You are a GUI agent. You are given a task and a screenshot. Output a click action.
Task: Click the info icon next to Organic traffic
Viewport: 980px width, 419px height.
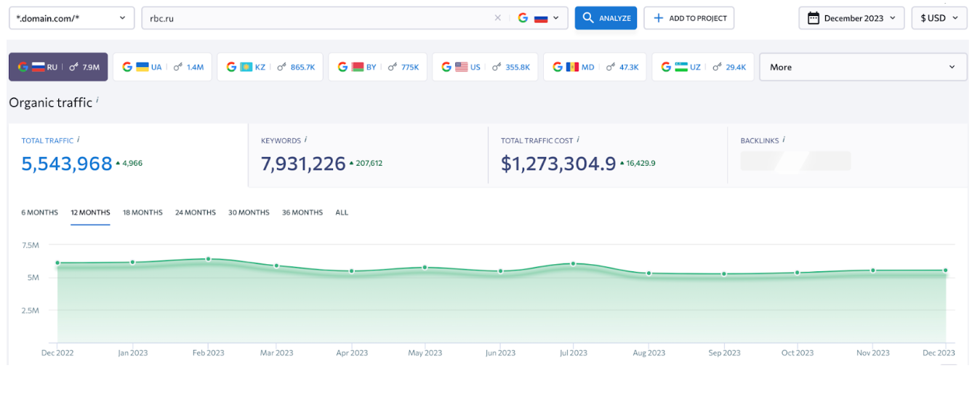pyautogui.click(x=97, y=100)
